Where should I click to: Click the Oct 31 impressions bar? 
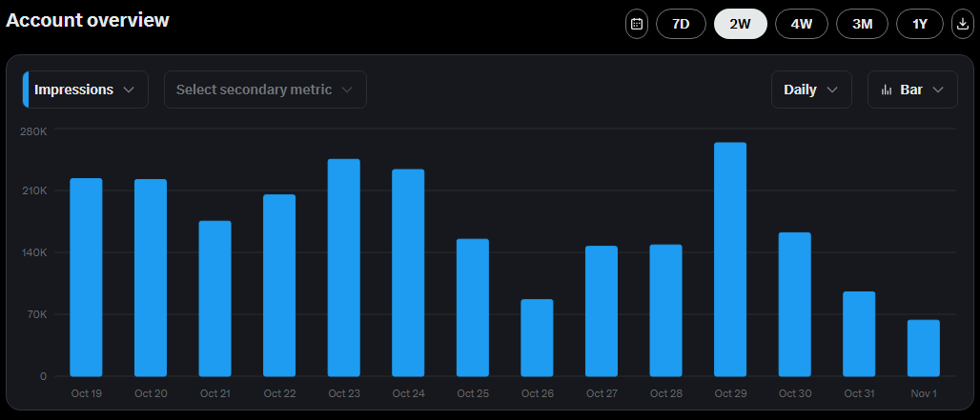point(859,333)
